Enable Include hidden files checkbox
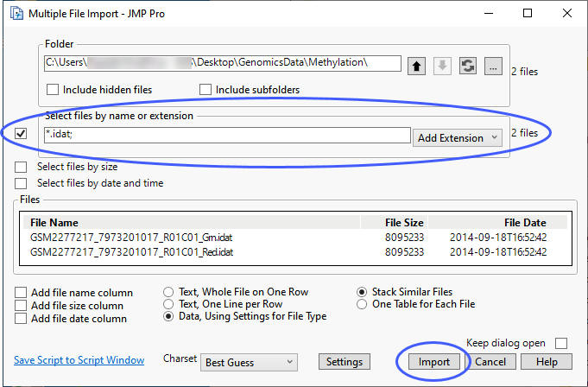The width and height of the screenshot is (588, 387). pos(53,89)
